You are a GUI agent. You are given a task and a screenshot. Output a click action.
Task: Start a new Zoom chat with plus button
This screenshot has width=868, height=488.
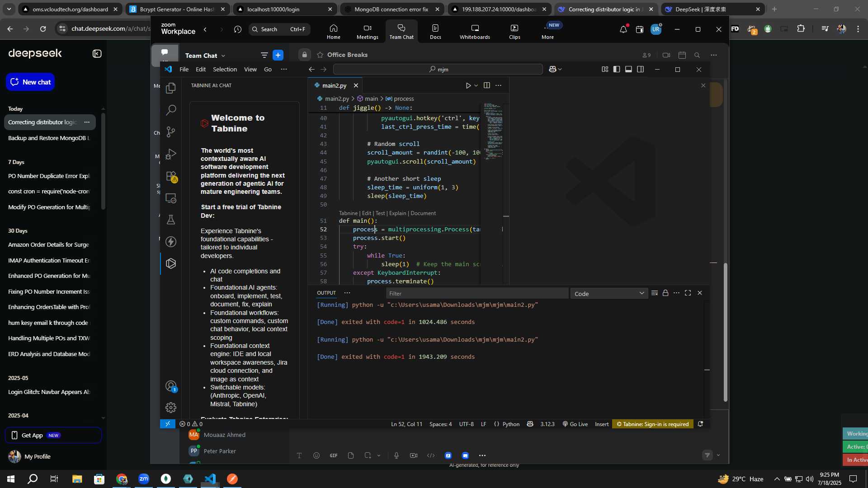(x=278, y=55)
